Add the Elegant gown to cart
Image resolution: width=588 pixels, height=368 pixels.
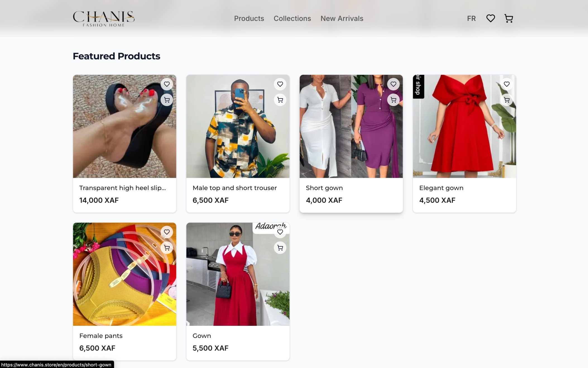507,100
